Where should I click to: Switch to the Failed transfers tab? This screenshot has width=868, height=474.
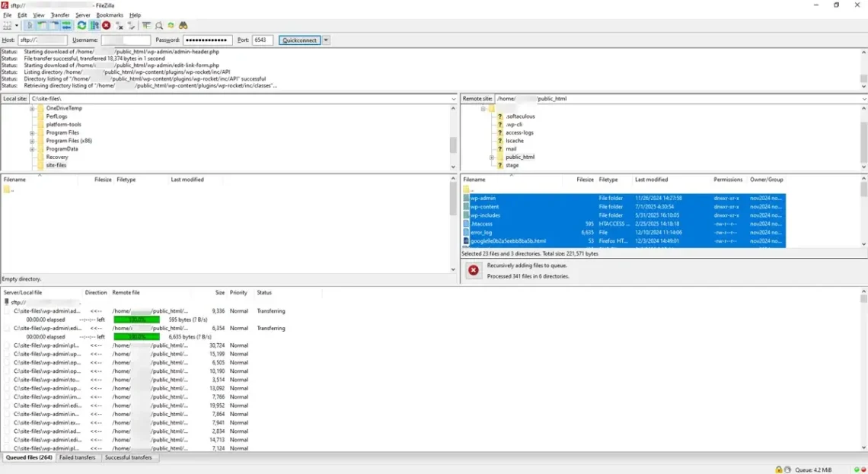[77, 457]
